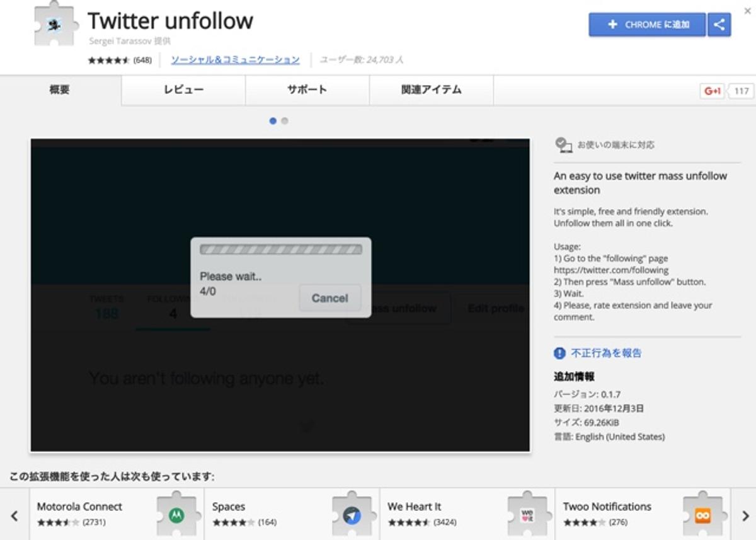
Task: Switch to the サポート tab
Action: click(x=307, y=90)
